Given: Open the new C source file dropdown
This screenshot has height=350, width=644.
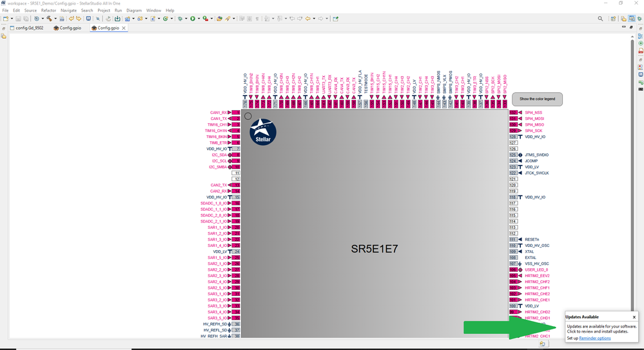Looking at the screenshot, I should (x=159, y=19).
